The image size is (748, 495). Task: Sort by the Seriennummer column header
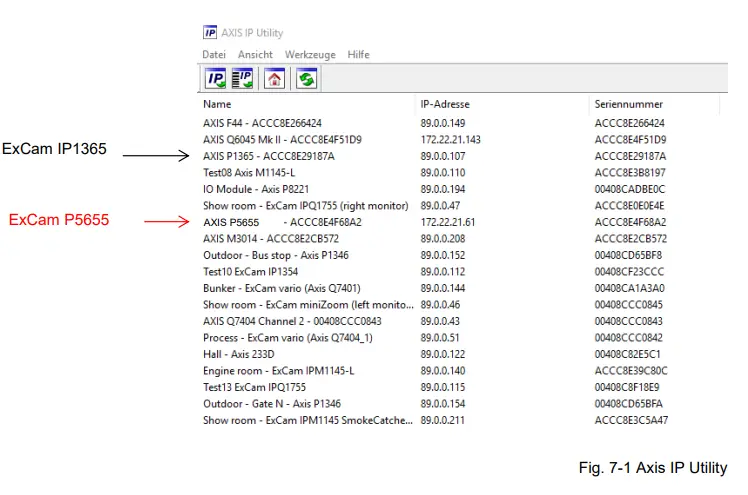tap(628, 104)
